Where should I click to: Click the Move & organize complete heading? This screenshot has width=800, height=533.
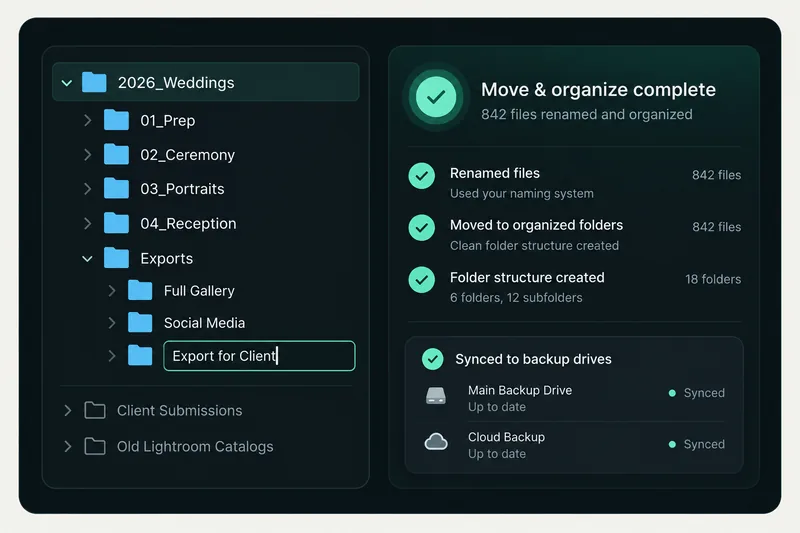pyautogui.click(x=598, y=90)
